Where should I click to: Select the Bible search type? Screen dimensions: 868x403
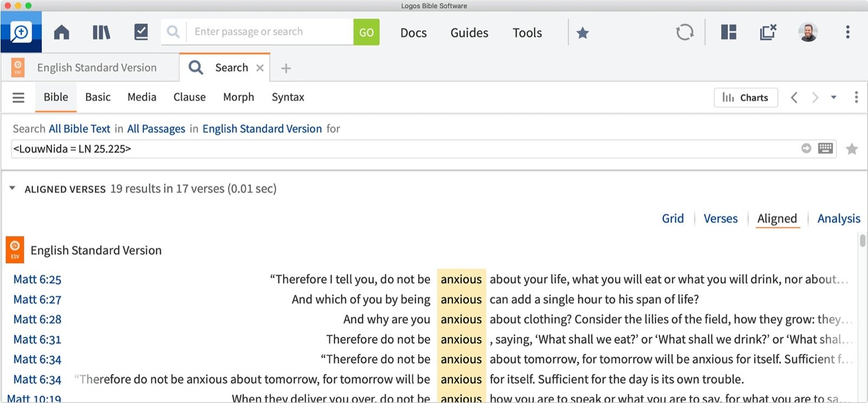point(56,97)
